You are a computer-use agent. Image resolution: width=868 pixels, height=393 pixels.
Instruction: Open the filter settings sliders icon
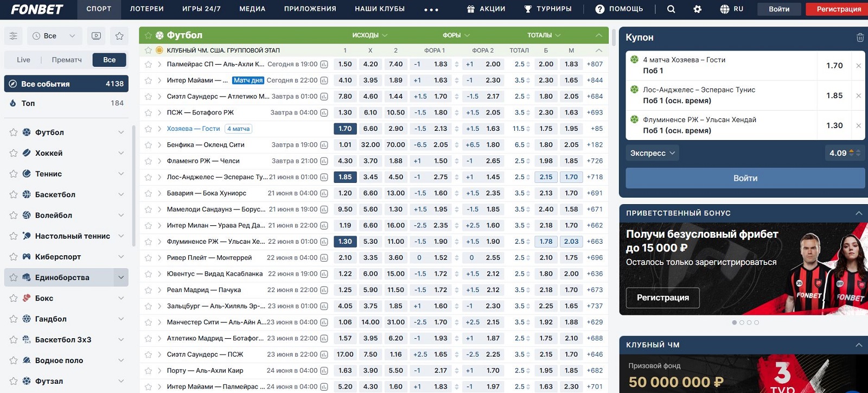[14, 36]
